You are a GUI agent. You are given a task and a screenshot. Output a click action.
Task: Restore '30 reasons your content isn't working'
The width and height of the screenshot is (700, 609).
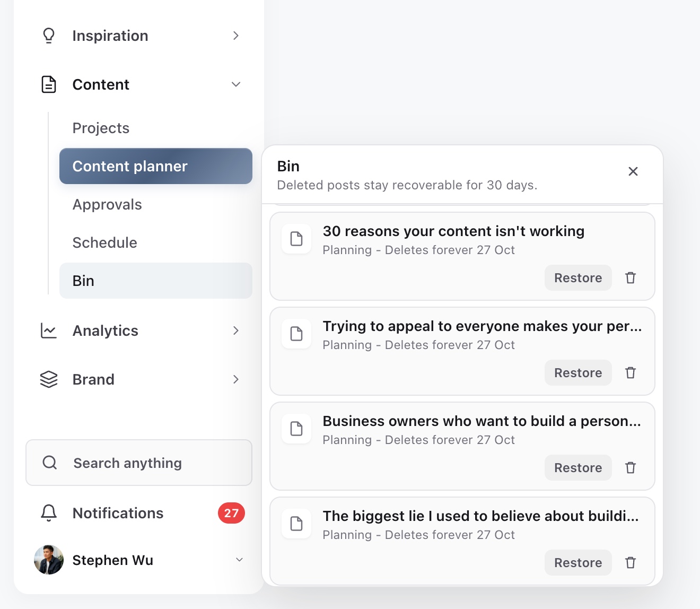(x=578, y=278)
